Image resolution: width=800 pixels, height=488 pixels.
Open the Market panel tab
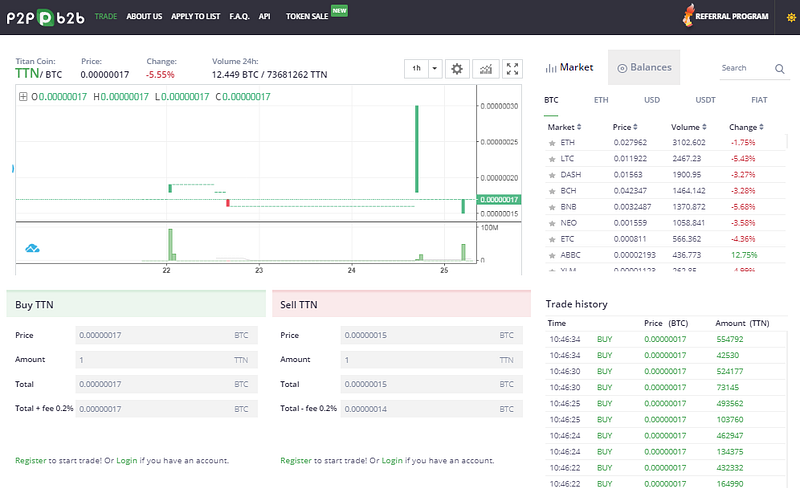[569, 67]
